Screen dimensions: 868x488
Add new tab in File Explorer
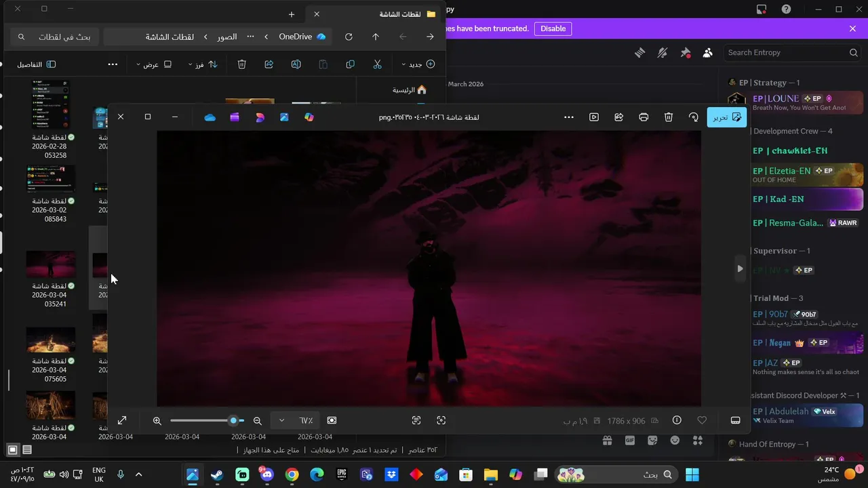(x=292, y=14)
